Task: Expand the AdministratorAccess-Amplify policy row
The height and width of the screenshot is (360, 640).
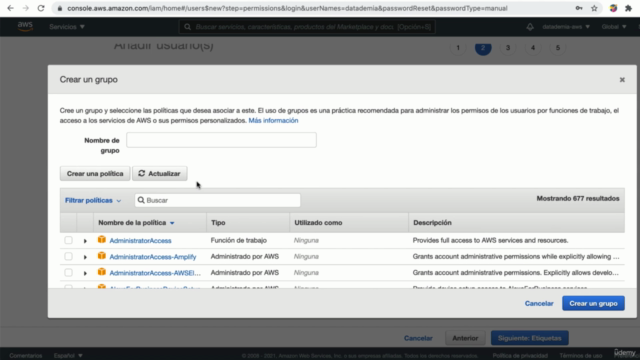Action: (x=85, y=257)
